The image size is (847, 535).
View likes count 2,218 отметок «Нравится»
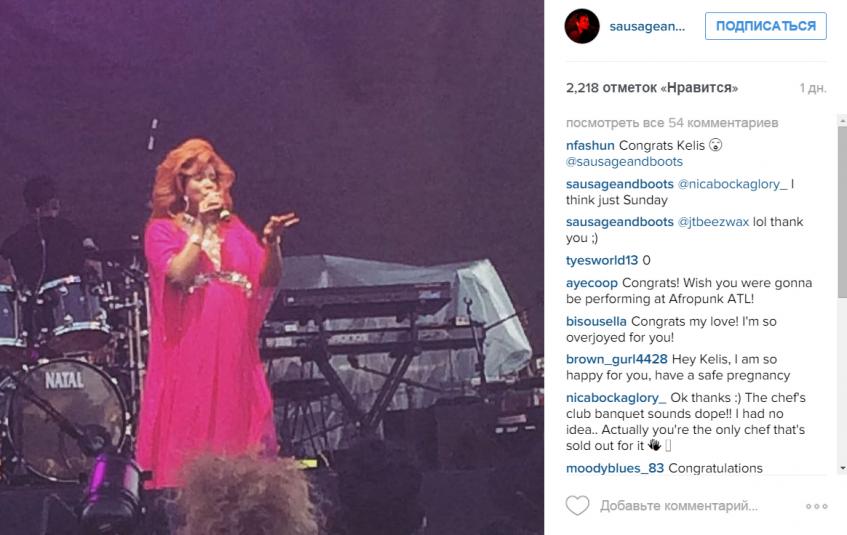click(x=652, y=88)
